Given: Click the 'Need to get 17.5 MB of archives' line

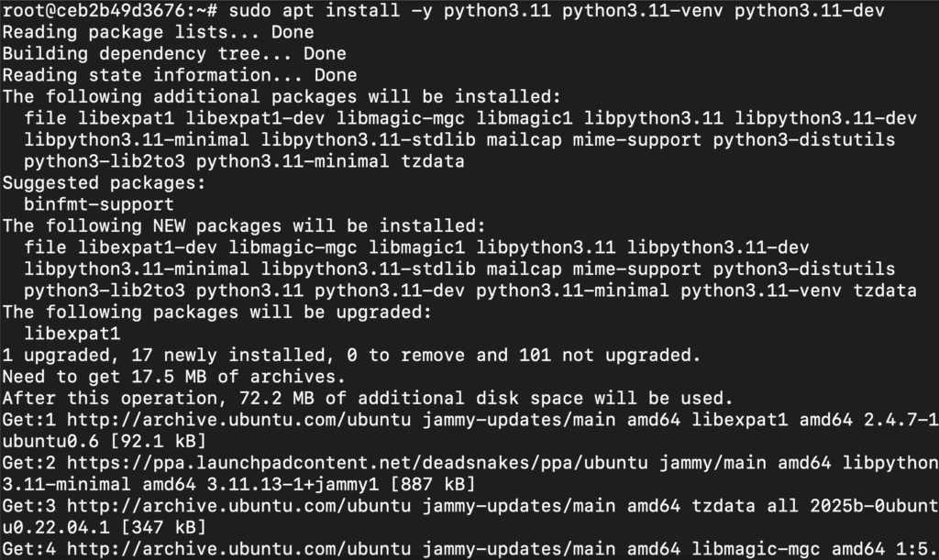Looking at the screenshot, I should (174, 377).
